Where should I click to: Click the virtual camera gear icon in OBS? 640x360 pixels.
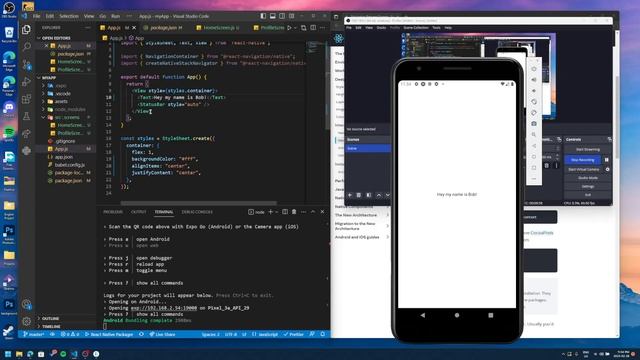click(x=607, y=169)
